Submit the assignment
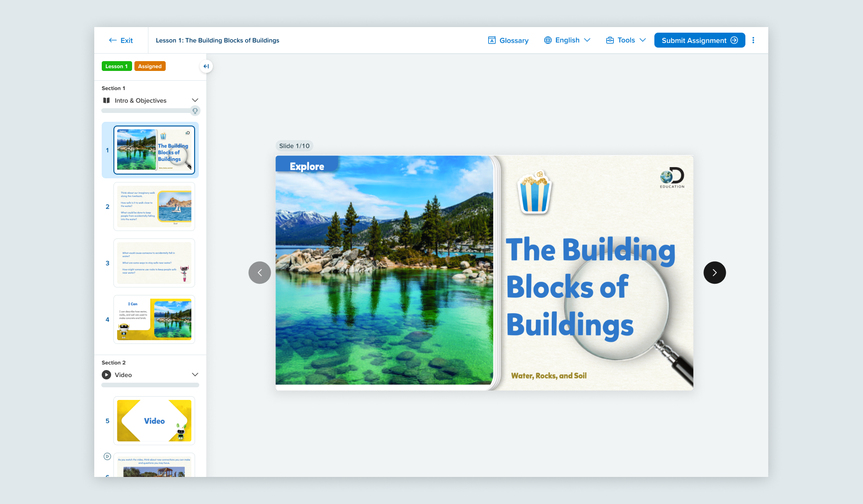 pyautogui.click(x=699, y=40)
